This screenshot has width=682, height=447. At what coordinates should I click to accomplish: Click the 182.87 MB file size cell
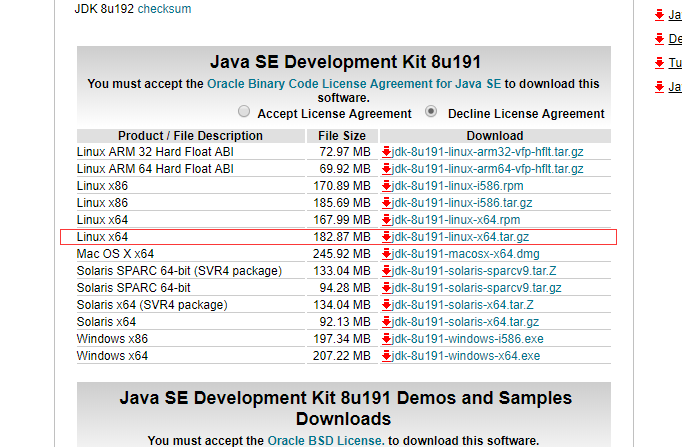click(341, 237)
